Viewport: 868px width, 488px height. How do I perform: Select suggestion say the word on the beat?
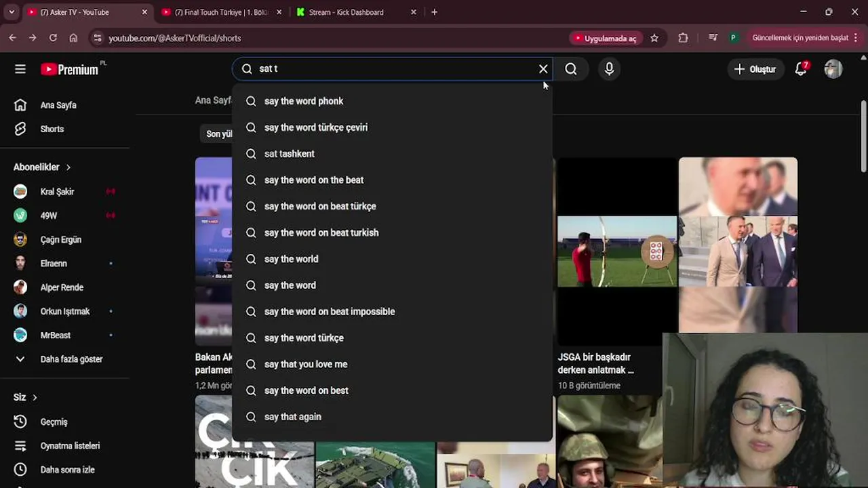point(392,180)
